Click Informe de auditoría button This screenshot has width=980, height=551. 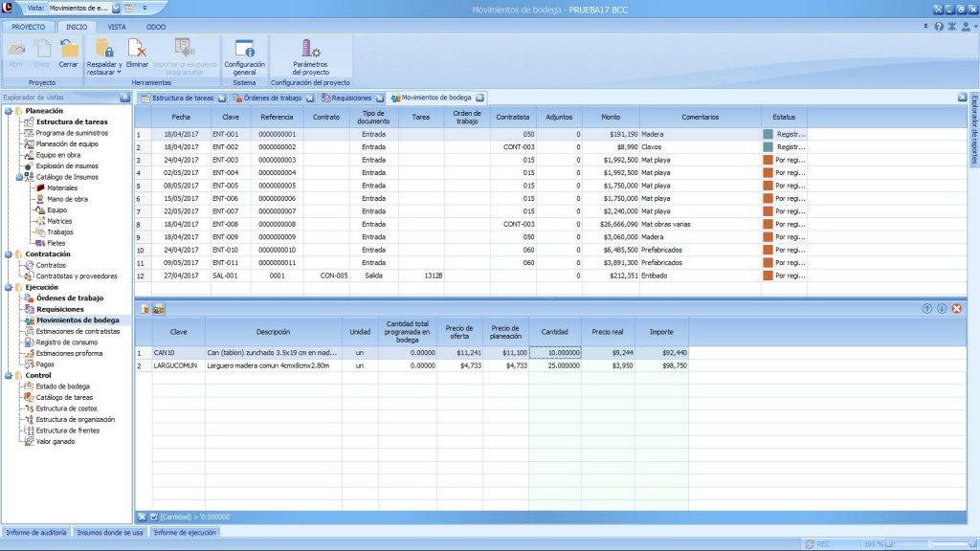35,532
